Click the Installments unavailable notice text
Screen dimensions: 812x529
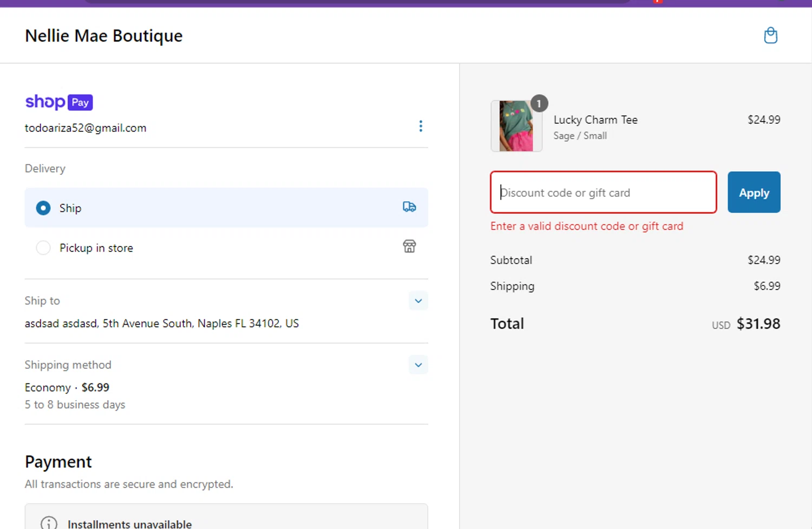coord(129,524)
